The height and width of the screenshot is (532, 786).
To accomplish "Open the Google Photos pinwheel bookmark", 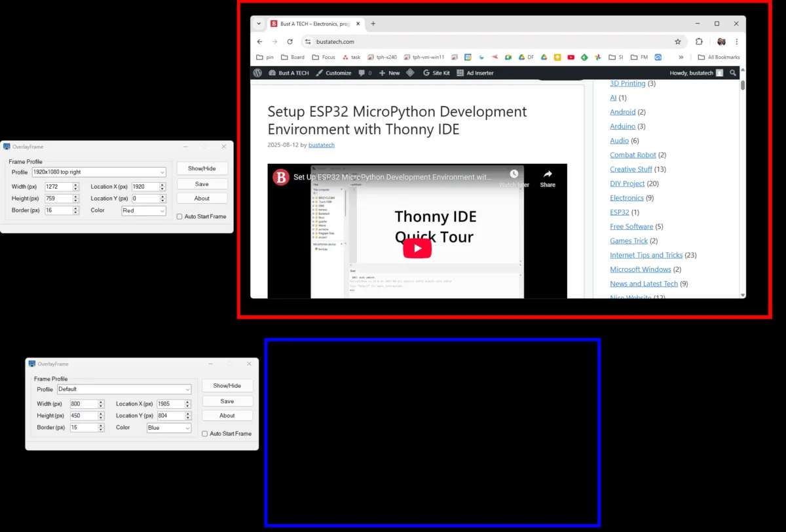I will [x=598, y=57].
